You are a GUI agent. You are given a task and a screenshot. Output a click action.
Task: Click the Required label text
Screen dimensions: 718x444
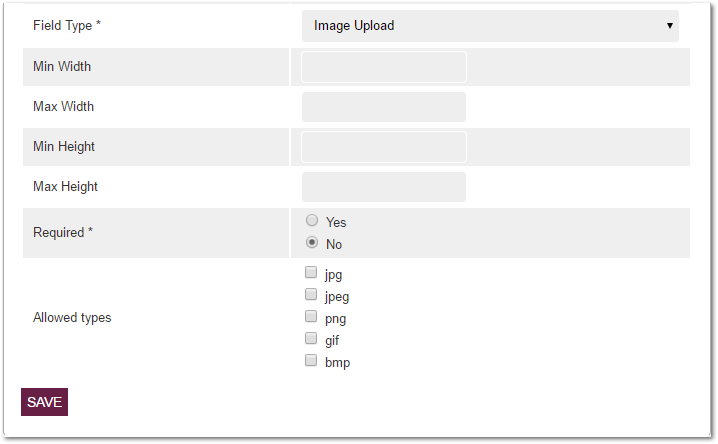pos(63,233)
